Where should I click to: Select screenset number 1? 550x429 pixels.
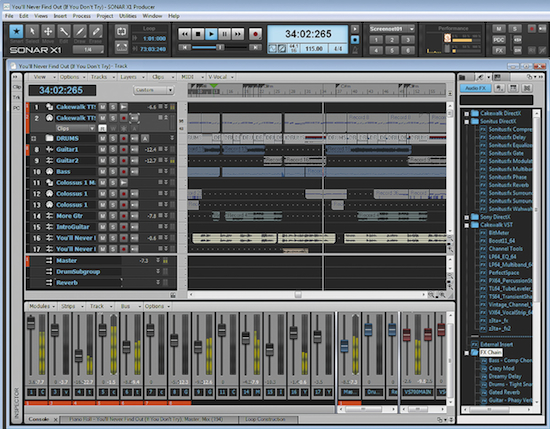click(x=376, y=40)
